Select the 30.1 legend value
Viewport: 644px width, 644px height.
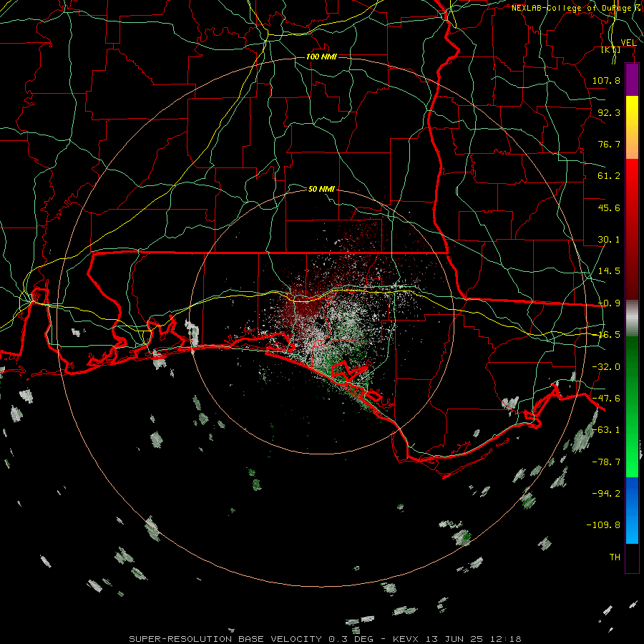pos(609,240)
